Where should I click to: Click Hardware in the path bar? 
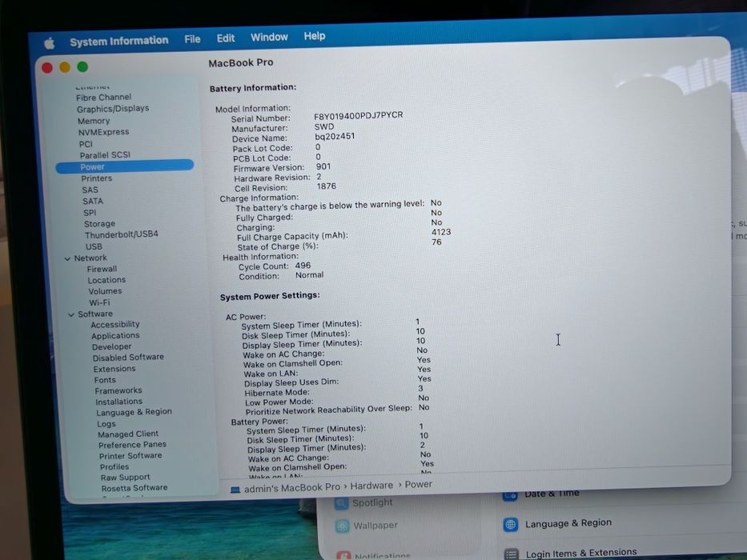click(x=371, y=486)
